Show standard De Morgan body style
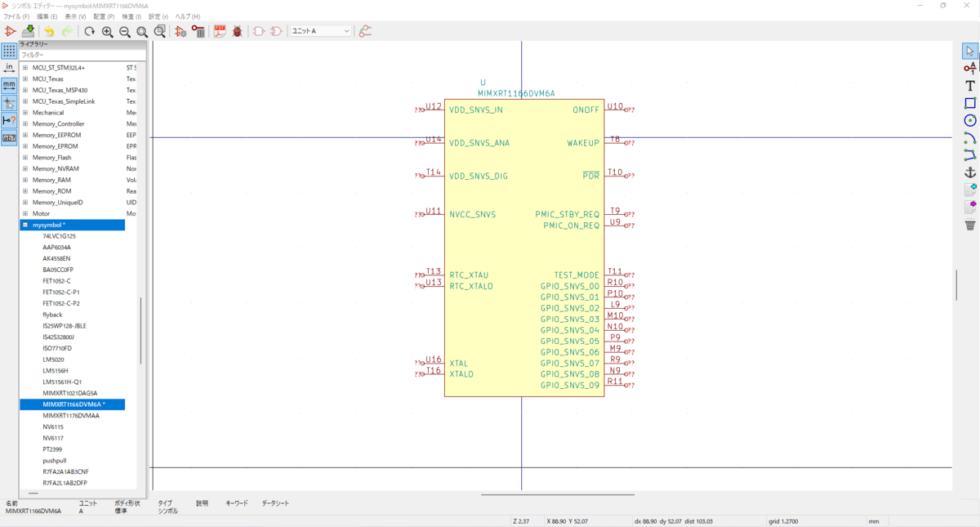The image size is (980, 527). point(259,31)
